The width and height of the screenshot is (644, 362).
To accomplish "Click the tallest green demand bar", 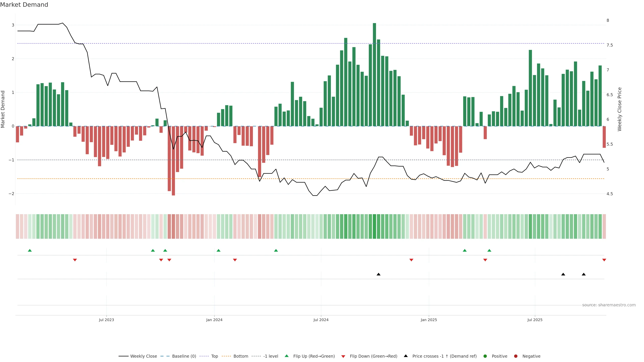I will click(x=374, y=75).
